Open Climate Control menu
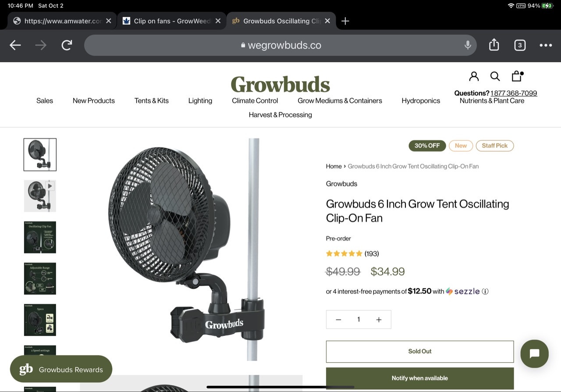The width and height of the screenshot is (561, 392). [x=255, y=100]
